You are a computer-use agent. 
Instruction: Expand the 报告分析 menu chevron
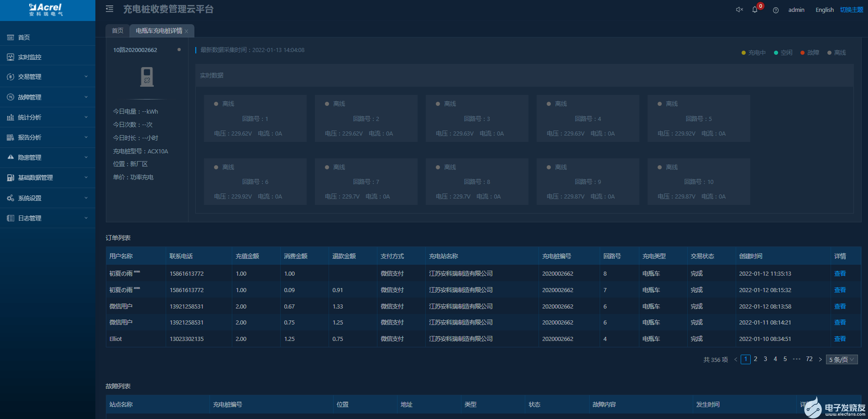[x=86, y=137]
